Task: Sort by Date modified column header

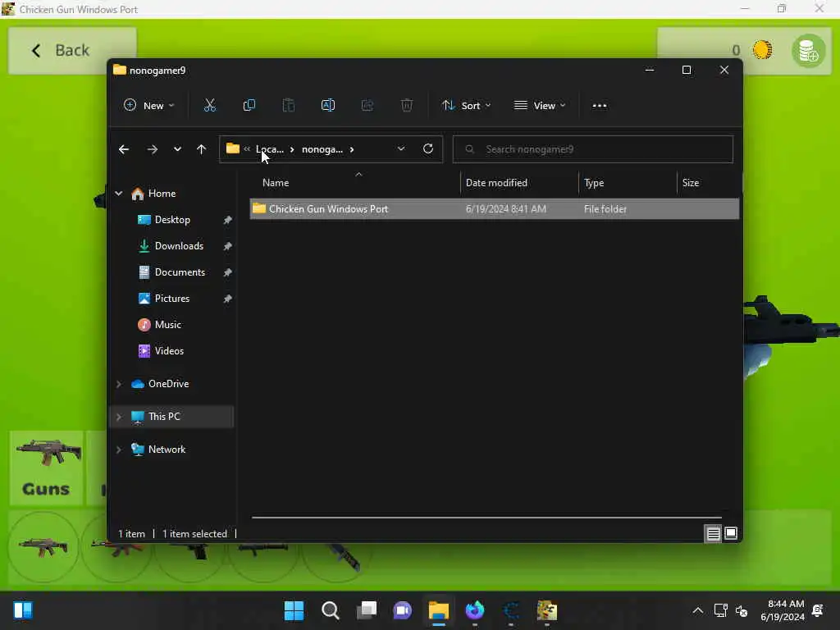Action: tap(496, 183)
